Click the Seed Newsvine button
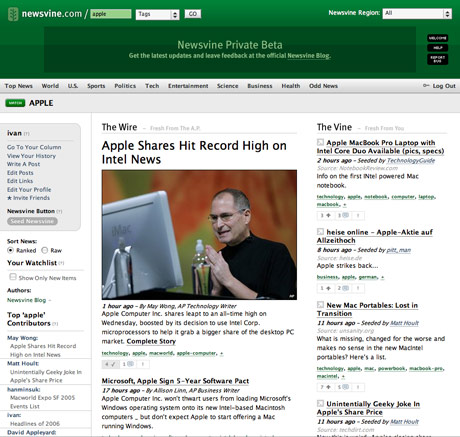 (32, 221)
